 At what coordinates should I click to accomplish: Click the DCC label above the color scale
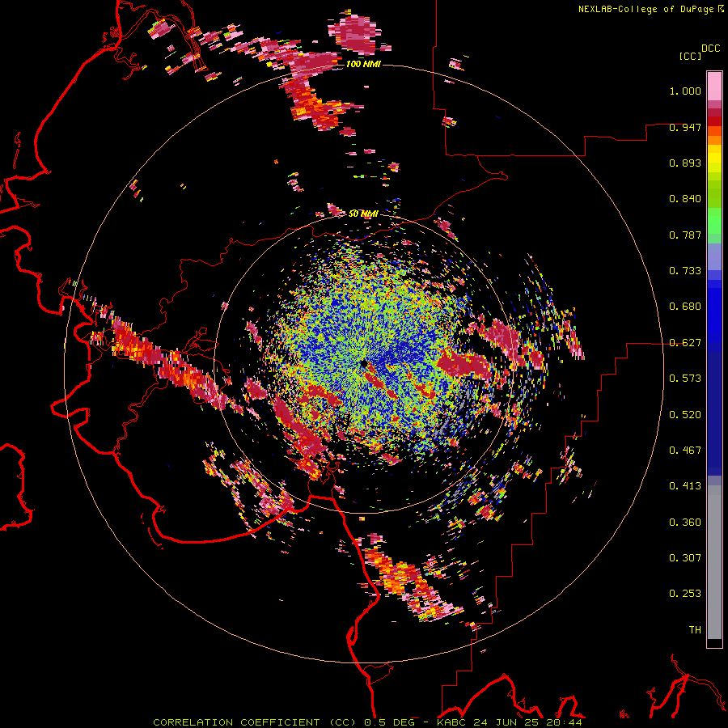tap(711, 49)
